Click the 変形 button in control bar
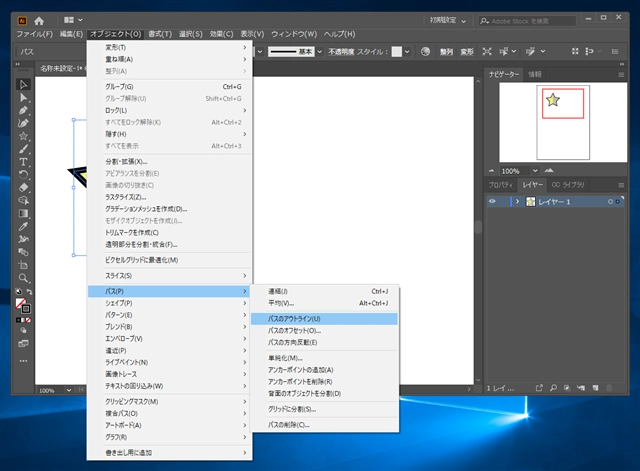Viewport: 640px width, 471px height. [467, 52]
